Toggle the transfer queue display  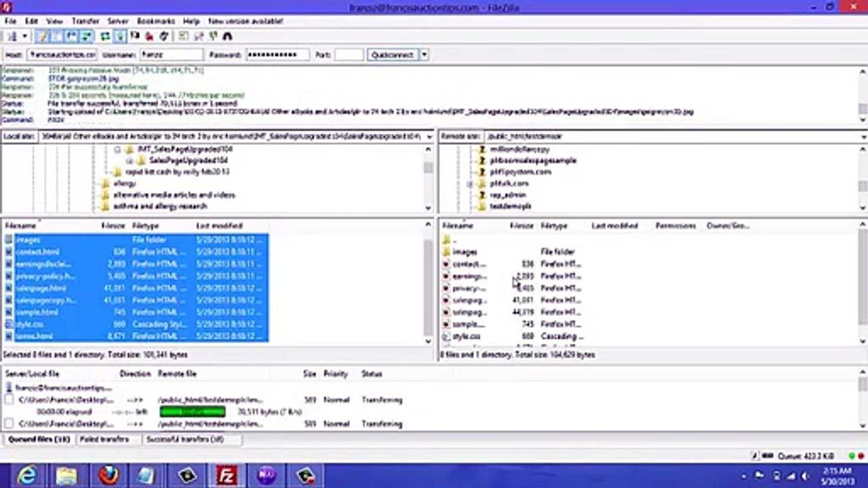click(85, 36)
